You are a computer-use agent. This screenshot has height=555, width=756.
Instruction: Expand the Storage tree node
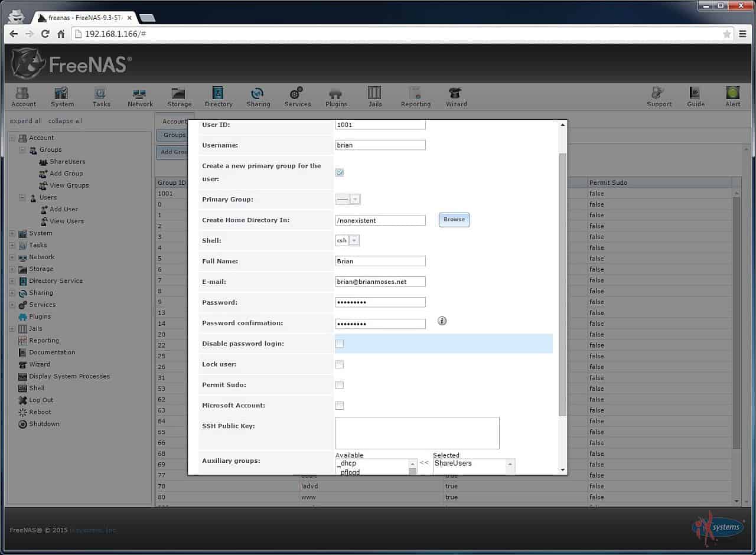tap(12, 269)
